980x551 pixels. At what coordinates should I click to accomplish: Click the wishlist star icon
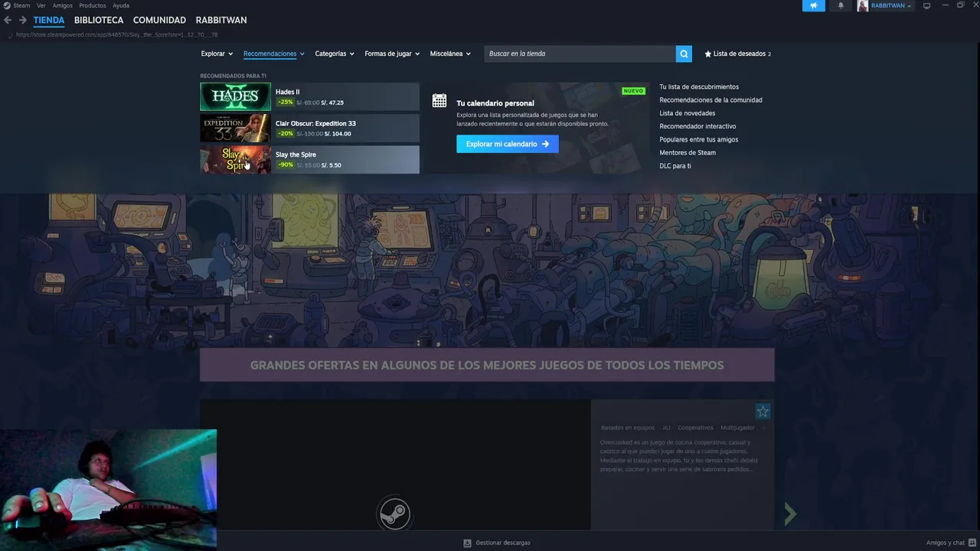(x=708, y=54)
